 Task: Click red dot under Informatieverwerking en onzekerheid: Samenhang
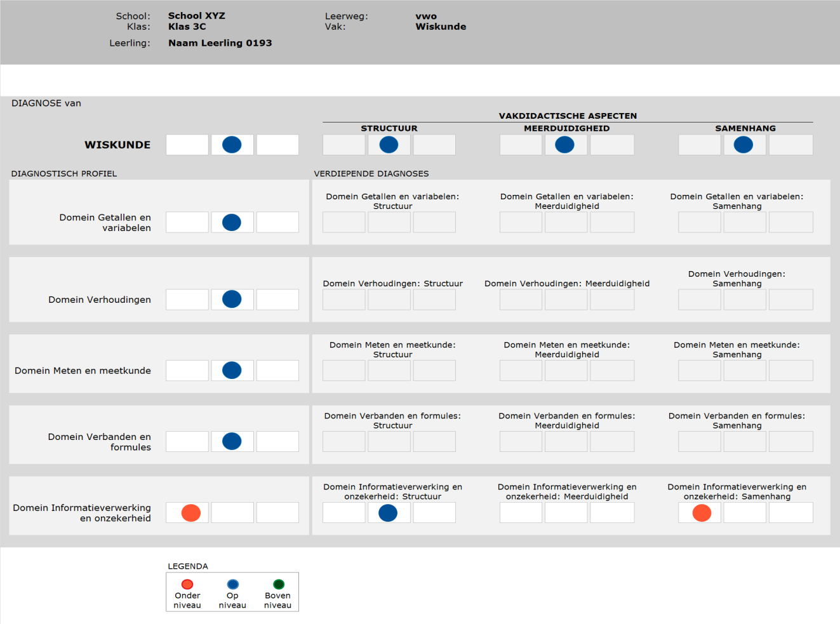[702, 512]
